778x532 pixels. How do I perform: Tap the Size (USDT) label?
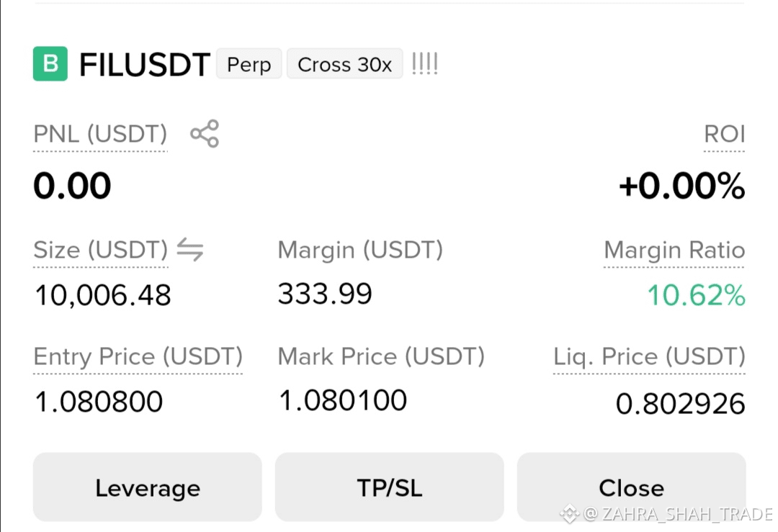[x=101, y=249]
